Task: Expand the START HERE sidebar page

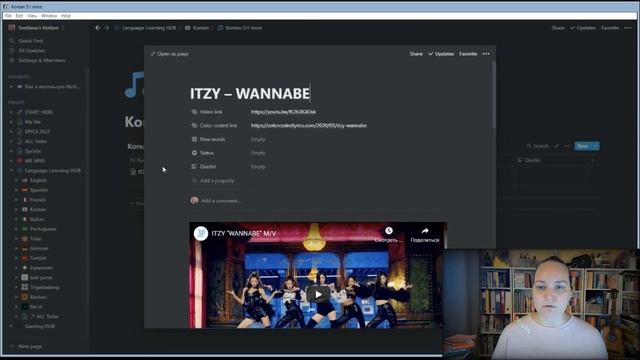Action: (11, 112)
